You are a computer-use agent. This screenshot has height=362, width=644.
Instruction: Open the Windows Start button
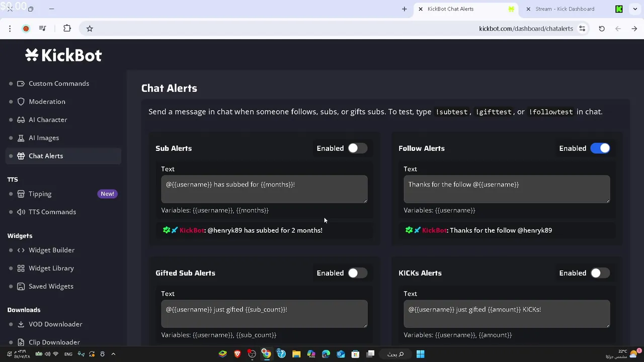click(x=420, y=354)
